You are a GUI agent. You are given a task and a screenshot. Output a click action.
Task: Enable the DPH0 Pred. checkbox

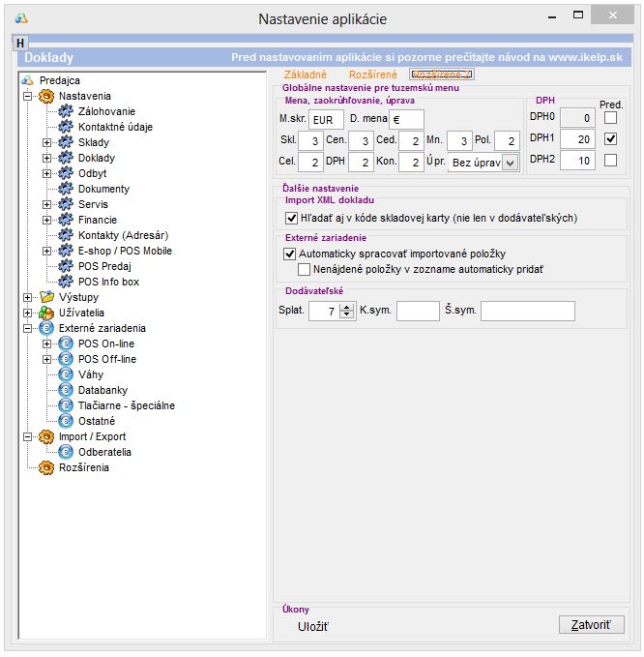[610, 117]
